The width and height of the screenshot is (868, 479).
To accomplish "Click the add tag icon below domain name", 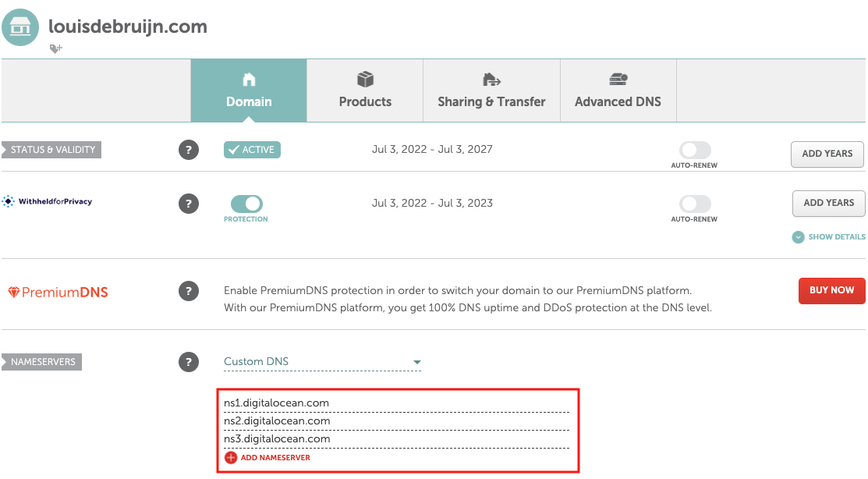I will (x=55, y=48).
